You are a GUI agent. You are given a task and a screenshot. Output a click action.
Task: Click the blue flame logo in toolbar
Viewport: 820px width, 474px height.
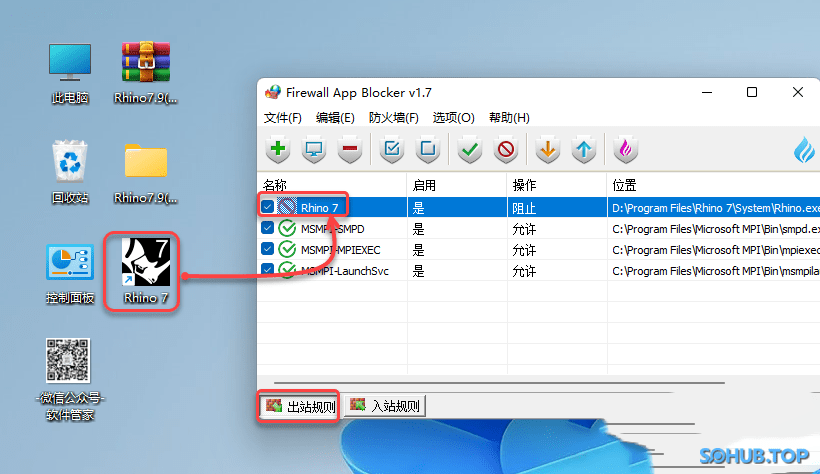[x=804, y=150]
